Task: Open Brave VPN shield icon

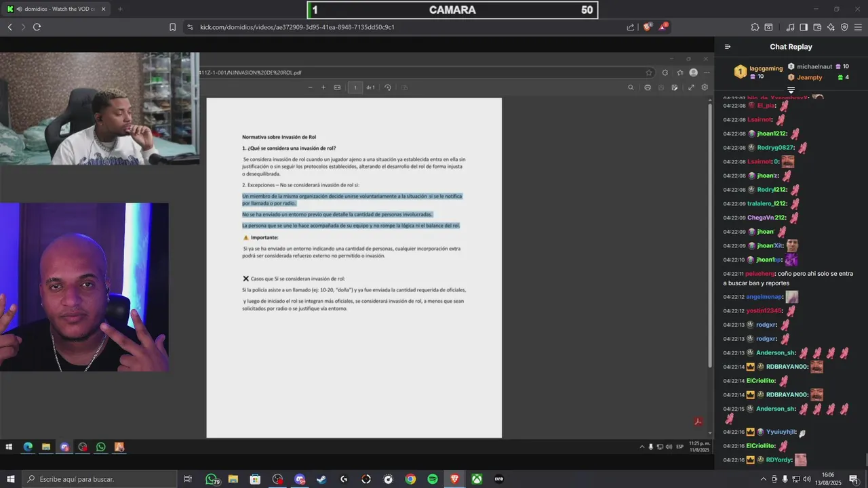Action: click(x=844, y=27)
